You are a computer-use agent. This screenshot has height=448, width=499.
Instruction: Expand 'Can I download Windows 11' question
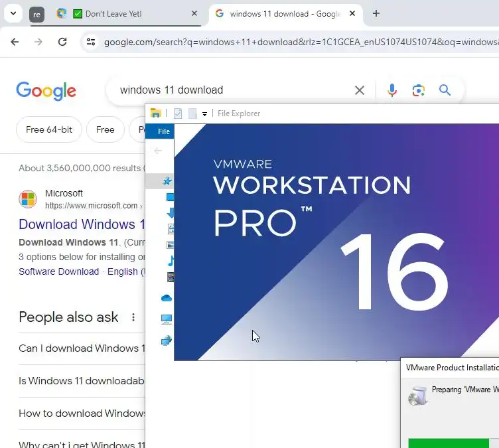(x=82, y=348)
